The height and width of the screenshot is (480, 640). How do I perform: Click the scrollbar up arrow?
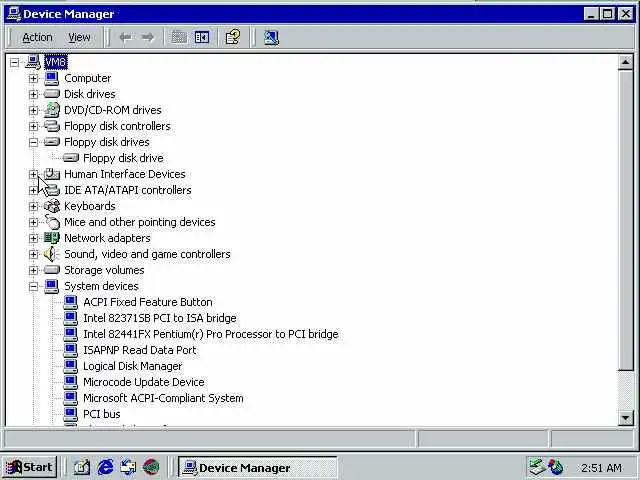625,62
